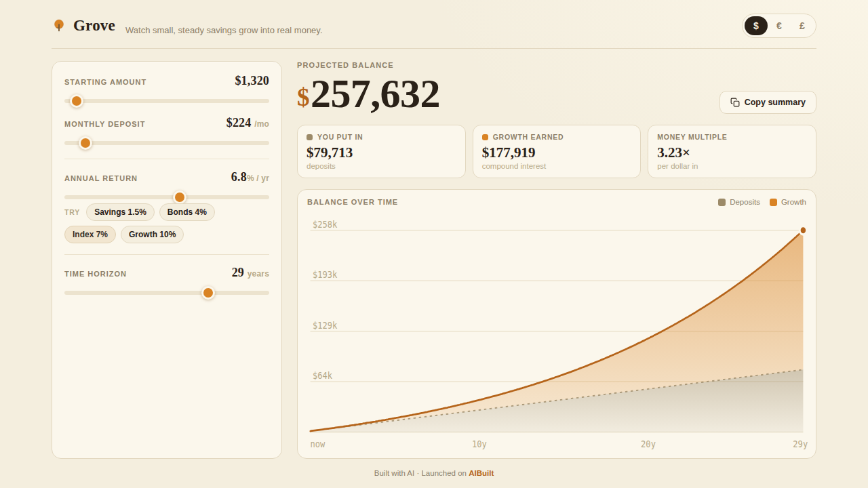The height and width of the screenshot is (488, 868).
Task: Click the copy icon in Copy summary
Action: coord(735,102)
